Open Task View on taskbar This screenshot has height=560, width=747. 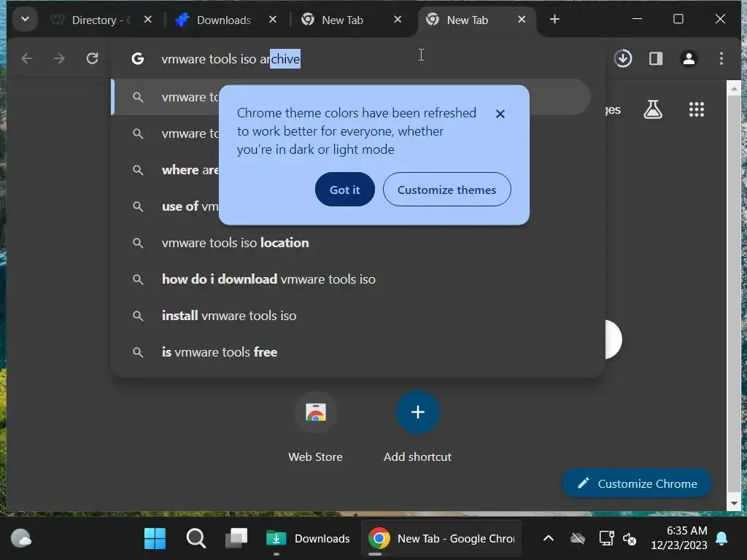[236, 539]
